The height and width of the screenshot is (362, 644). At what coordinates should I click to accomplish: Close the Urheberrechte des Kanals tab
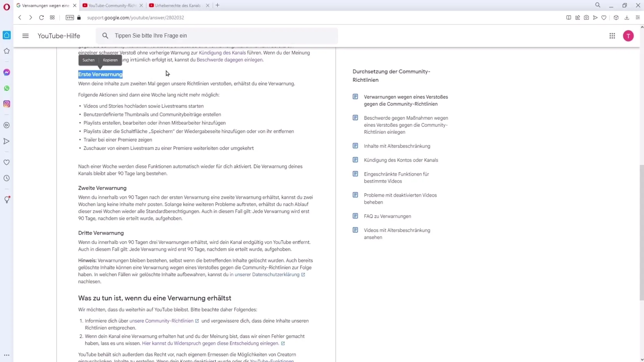(208, 5)
